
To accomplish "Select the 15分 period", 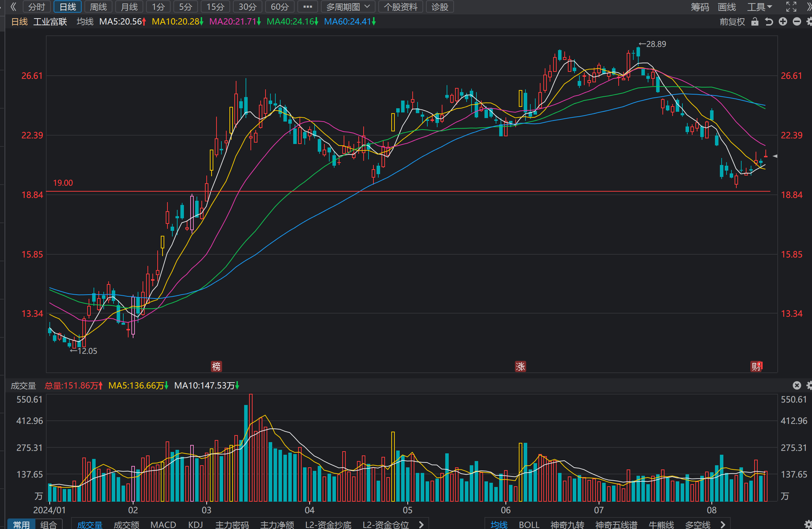I will click(x=215, y=7).
